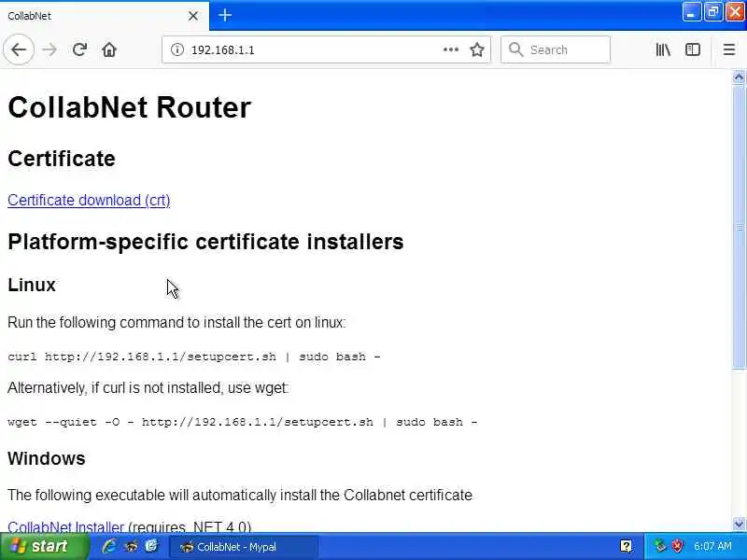The height and width of the screenshot is (560, 747).
Task: Minimize the browser window
Action: (691, 12)
